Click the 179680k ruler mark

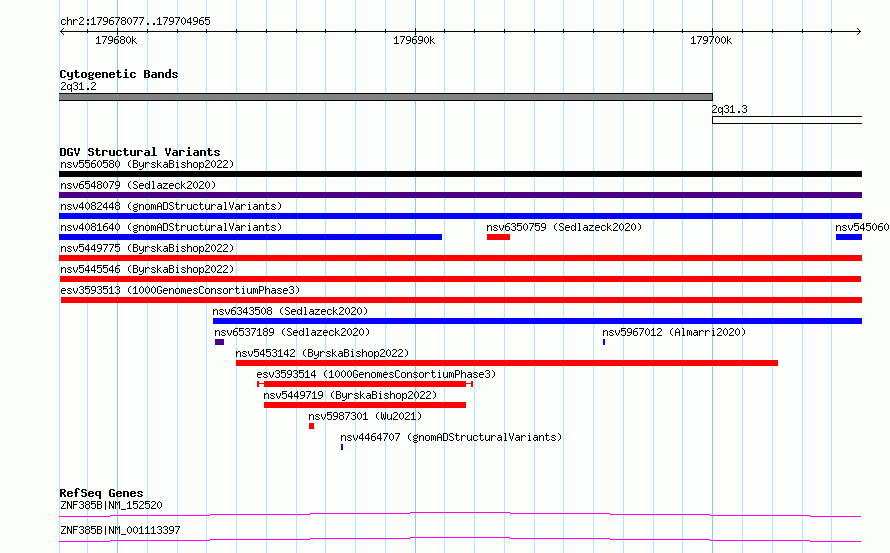point(116,40)
